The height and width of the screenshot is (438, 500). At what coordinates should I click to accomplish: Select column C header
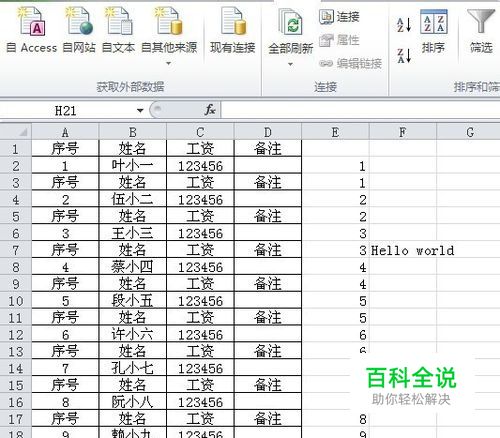[x=200, y=132]
